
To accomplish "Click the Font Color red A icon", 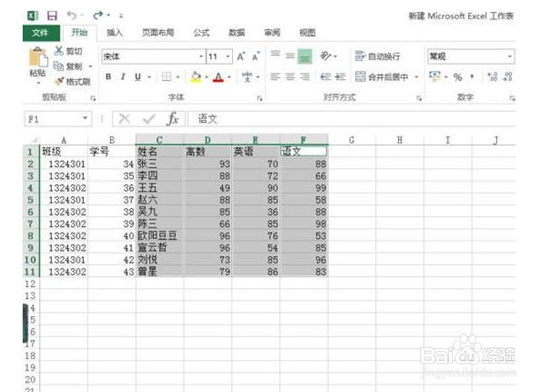I will pyautogui.click(x=218, y=77).
